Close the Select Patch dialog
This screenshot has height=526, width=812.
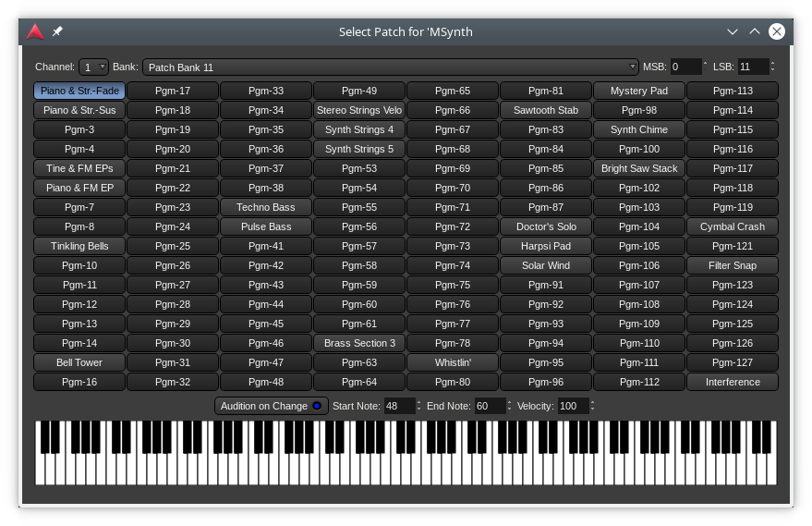coord(777,31)
